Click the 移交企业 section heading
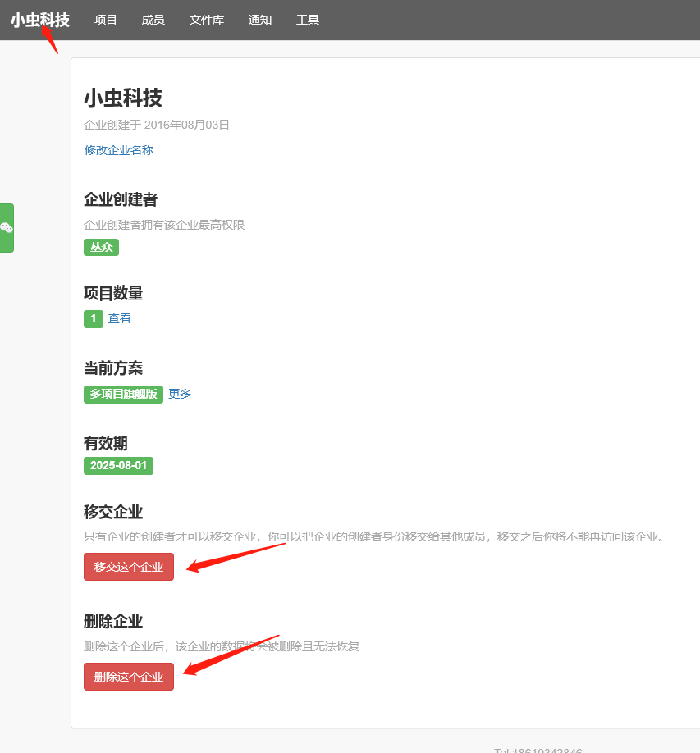The width and height of the screenshot is (700, 753). point(113,512)
